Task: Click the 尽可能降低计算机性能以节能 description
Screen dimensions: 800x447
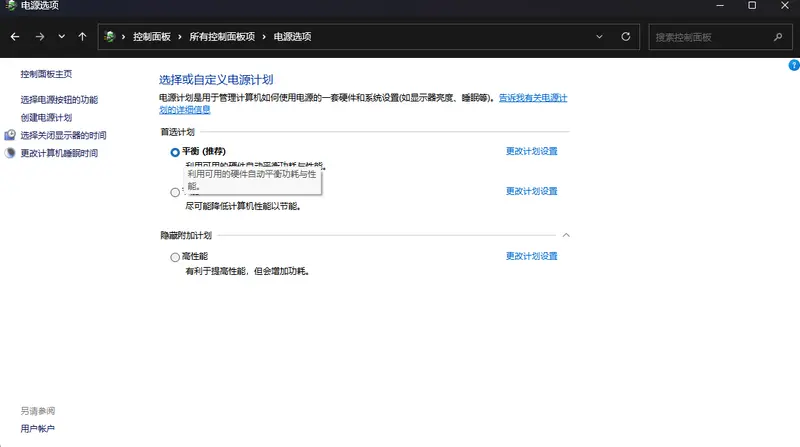Action: tap(243, 206)
